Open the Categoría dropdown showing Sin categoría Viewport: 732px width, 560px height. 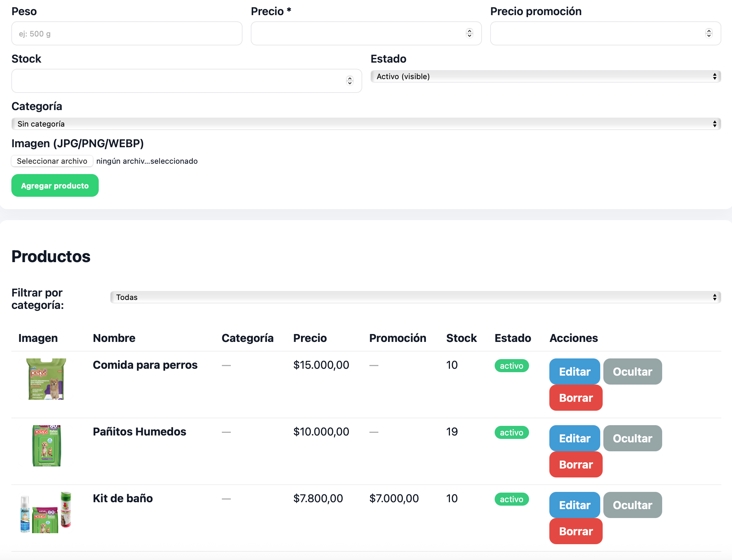click(x=366, y=124)
